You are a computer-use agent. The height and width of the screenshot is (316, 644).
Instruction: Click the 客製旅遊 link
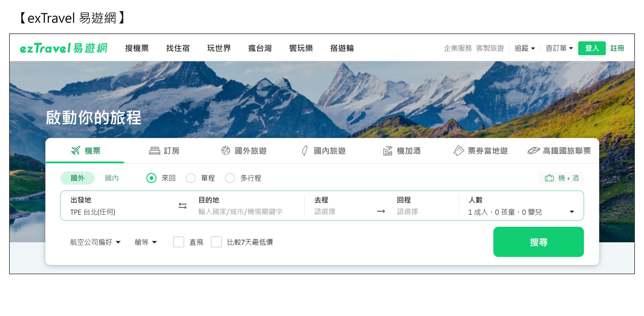tap(490, 48)
